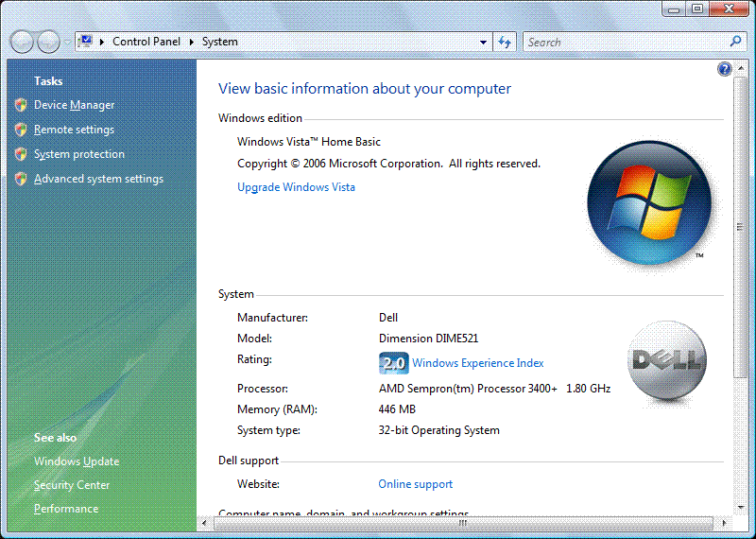This screenshot has height=539, width=756.
Task: Click Upgrade Windows Vista link
Action: (296, 187)
